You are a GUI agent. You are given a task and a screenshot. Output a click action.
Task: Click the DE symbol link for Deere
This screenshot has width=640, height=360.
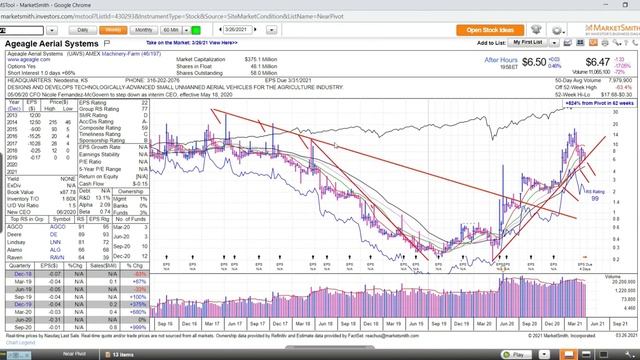[x=53, y=234]
